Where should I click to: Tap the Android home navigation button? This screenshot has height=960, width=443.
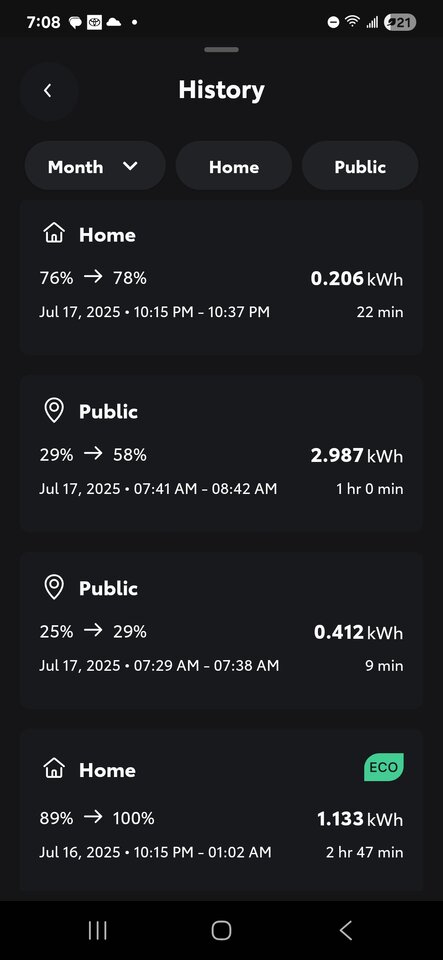coord(222,931)
